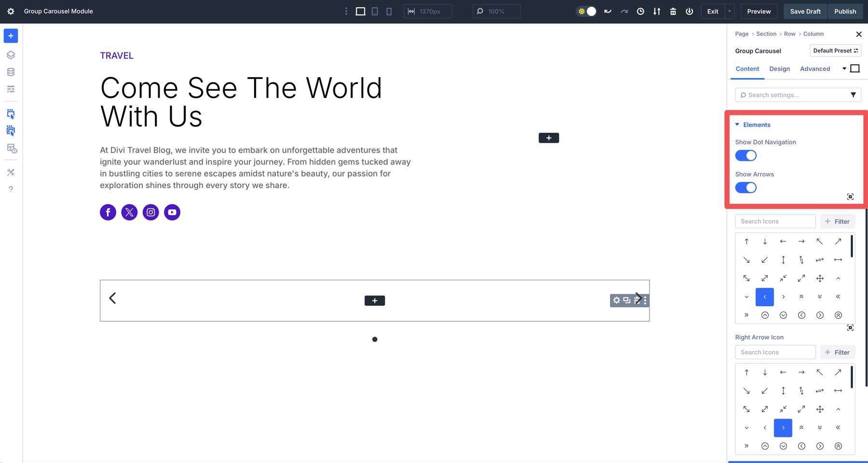Open the Default Preset dropdown

pyautogui.click(x=836, y=50)
